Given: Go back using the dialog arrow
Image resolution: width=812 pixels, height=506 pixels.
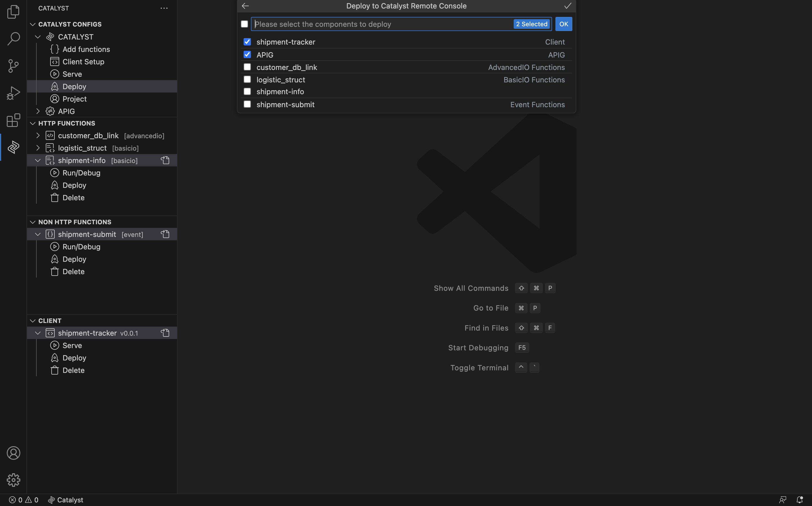Looking at the screenshot, I should (245, 6).
